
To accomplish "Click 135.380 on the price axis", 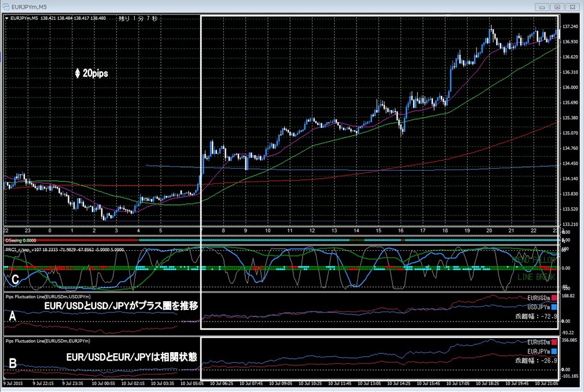I will (570, 118).
